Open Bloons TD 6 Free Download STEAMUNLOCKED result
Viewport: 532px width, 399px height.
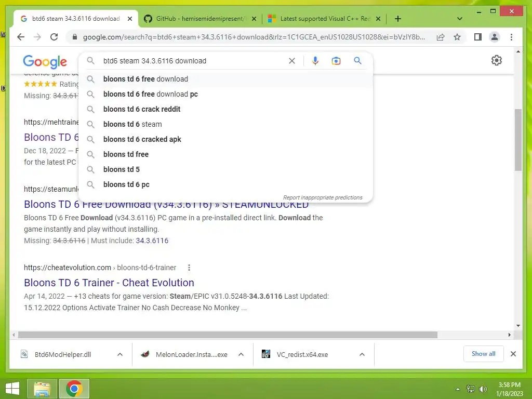(166, 204)
